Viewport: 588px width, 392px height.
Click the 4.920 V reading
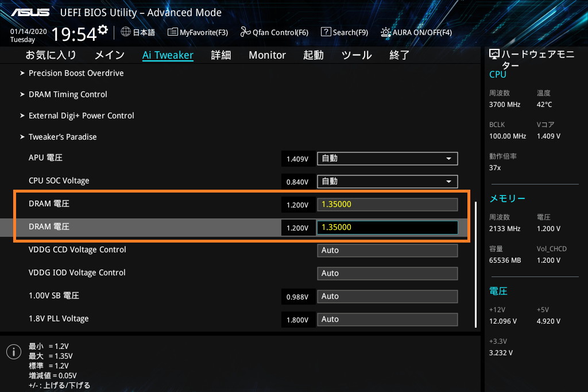[548, 321]
